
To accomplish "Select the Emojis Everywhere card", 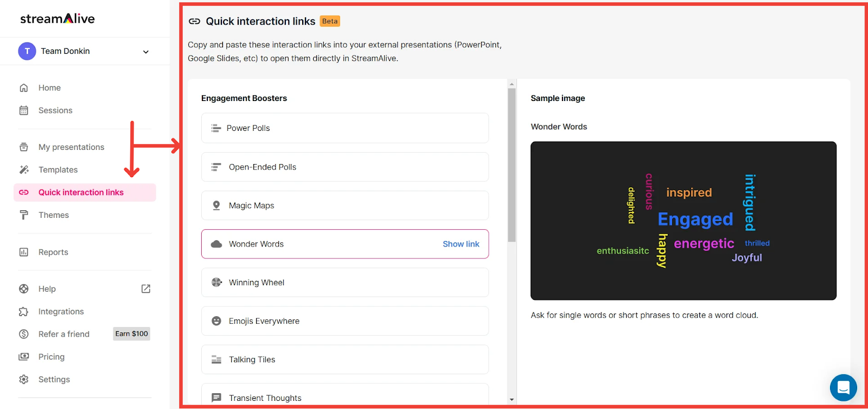I will click(x=345, y=321).
